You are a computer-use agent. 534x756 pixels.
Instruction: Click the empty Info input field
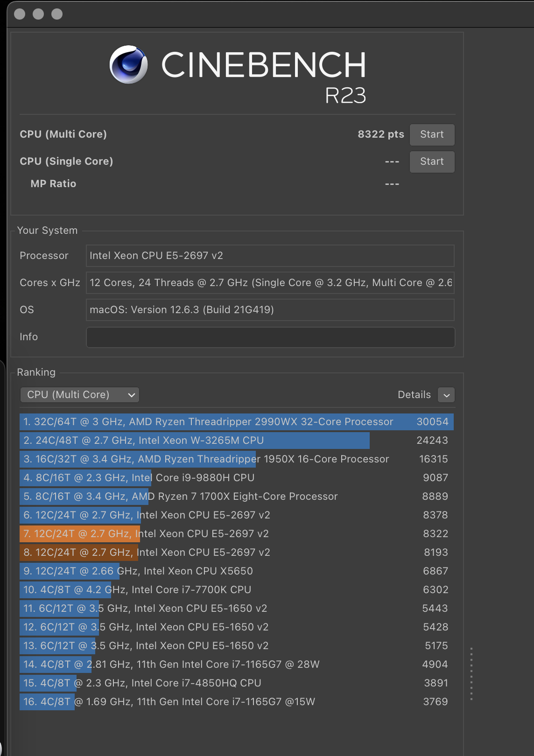tap(270, 337)
